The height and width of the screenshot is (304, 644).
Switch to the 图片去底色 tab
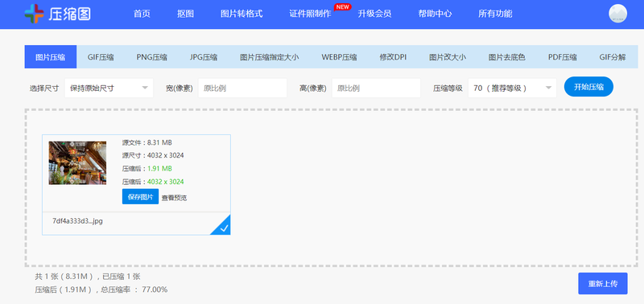(507, 57)
